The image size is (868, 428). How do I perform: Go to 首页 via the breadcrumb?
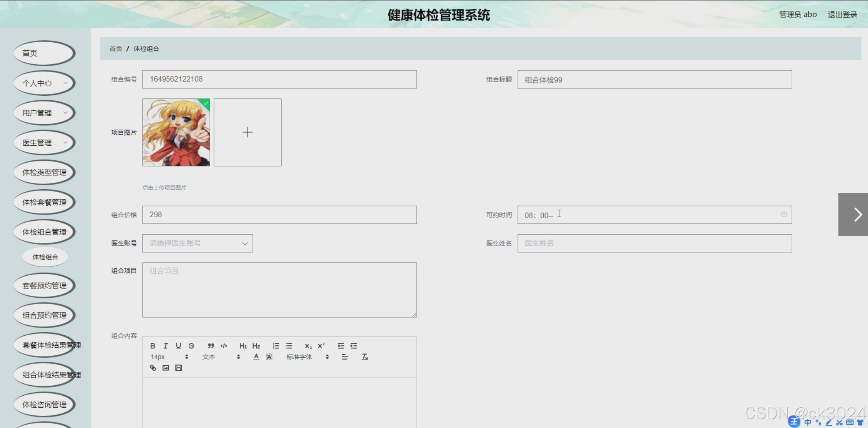[116, 48]
